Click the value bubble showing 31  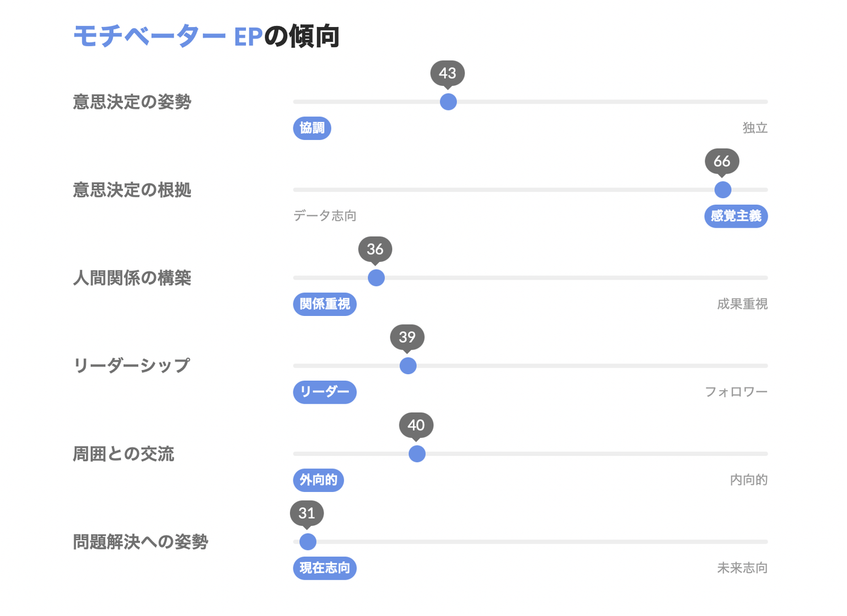[306, 513]
